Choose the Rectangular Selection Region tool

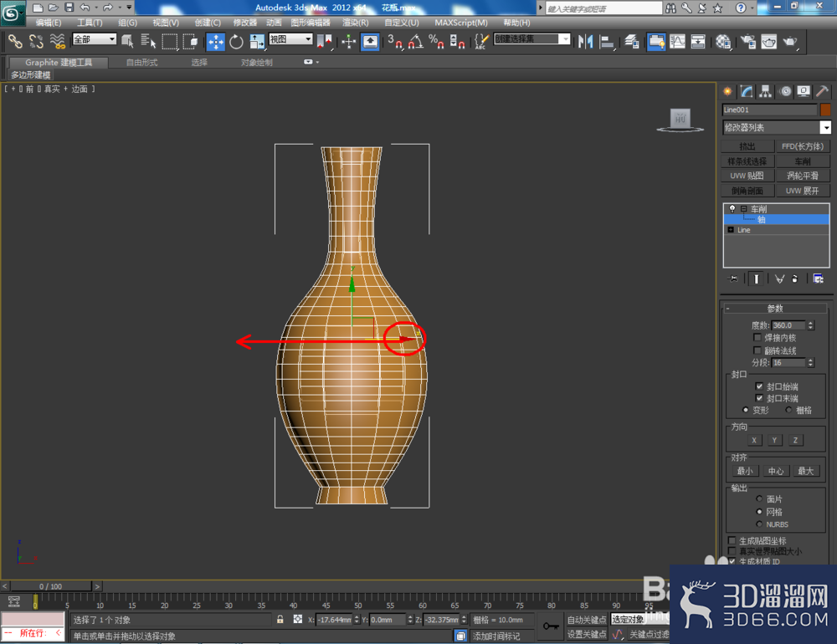coord(169,42)
